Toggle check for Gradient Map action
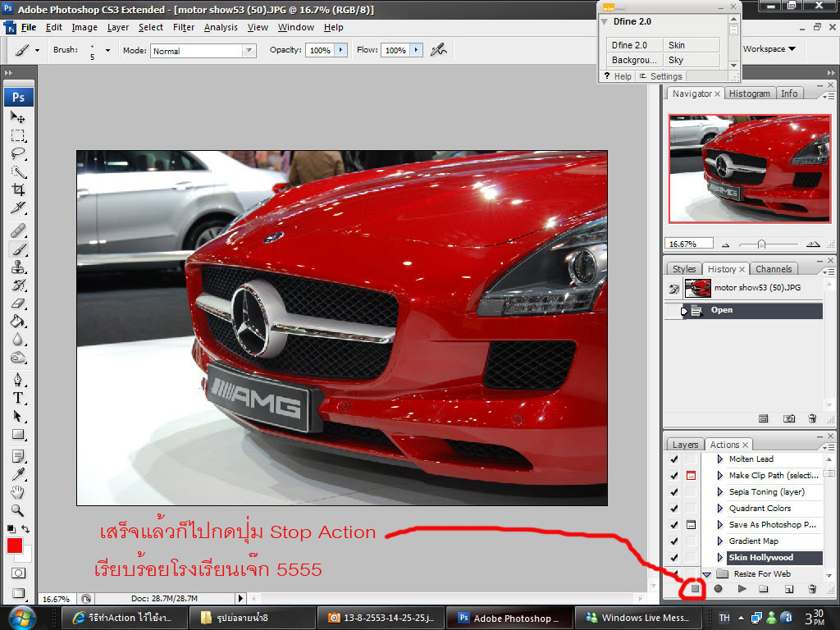 674,541
